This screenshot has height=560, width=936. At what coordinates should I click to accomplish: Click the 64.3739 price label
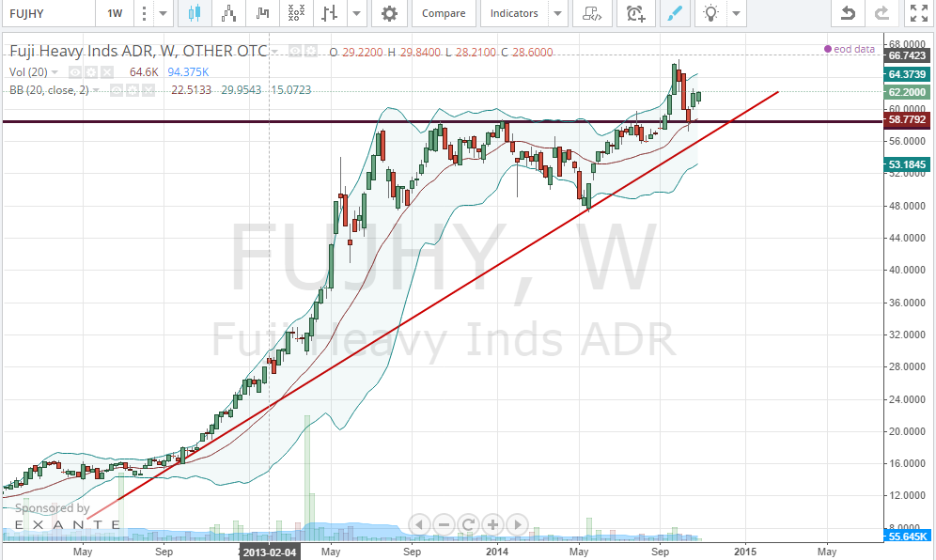pos(907,74)
